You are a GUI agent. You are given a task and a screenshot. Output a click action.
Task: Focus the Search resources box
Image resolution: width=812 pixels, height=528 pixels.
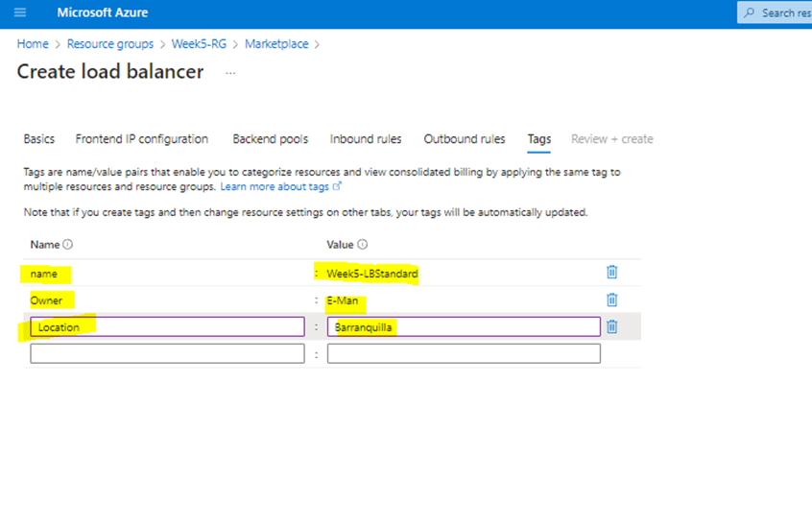coord(775,12)
